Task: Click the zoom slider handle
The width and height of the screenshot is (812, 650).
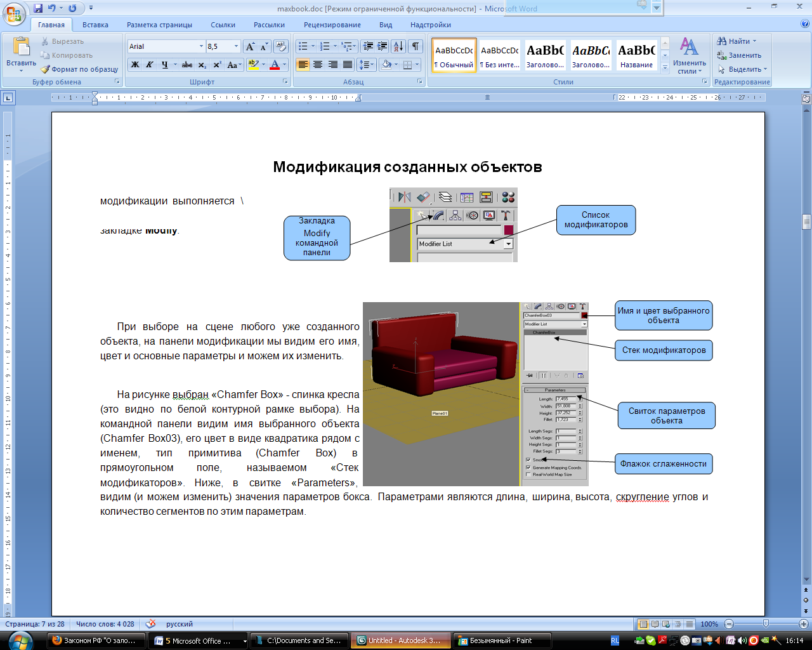Action: coord(766,624)
